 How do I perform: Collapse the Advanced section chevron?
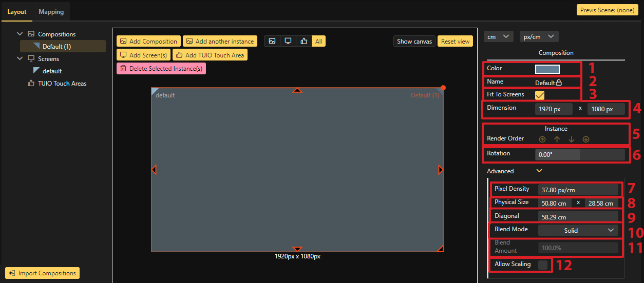(x=539, y=171)
